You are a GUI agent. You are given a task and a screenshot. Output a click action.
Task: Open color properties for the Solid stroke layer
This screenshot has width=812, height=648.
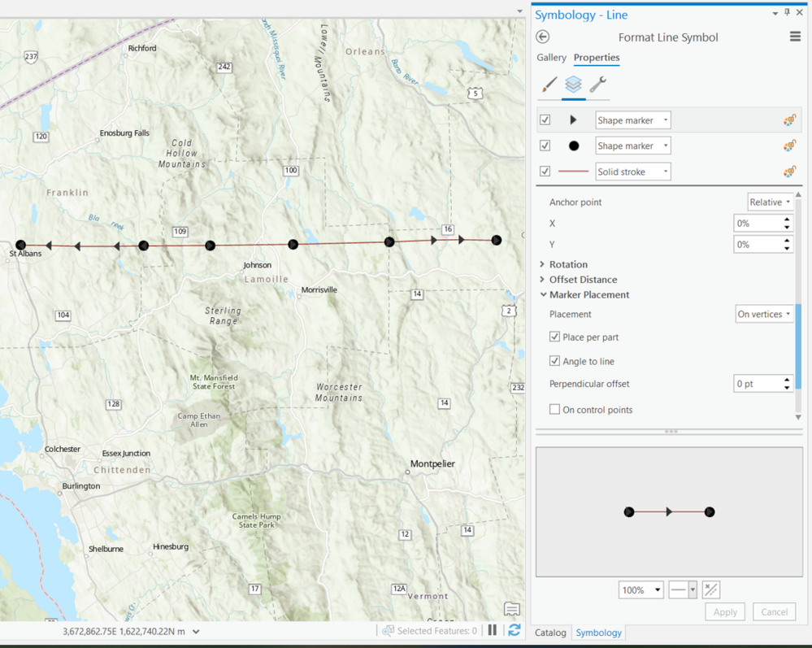[789, 172]
